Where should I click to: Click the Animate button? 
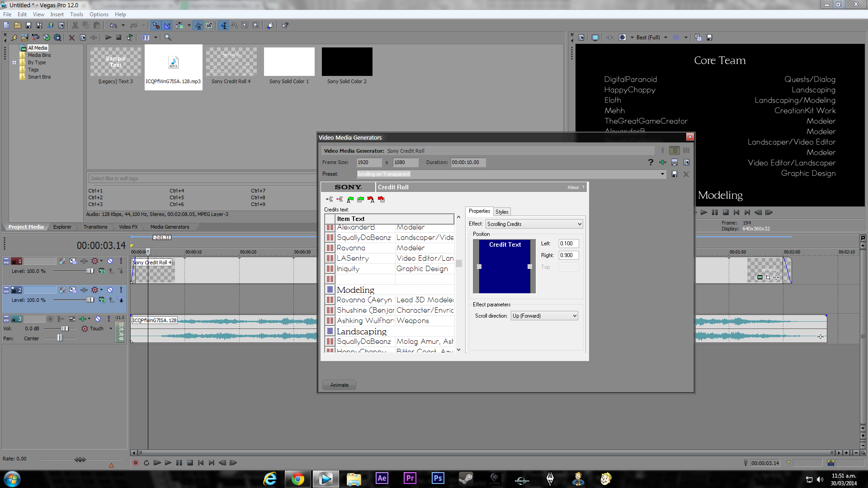click(x=339, y=385)
